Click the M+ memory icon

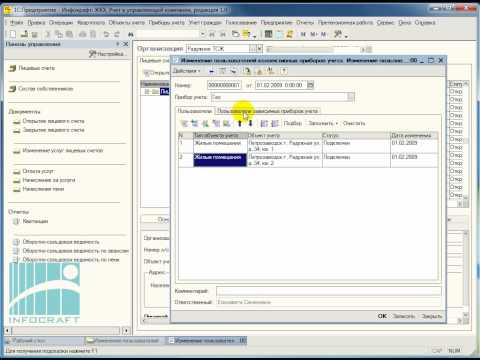[x=314, y=34]
